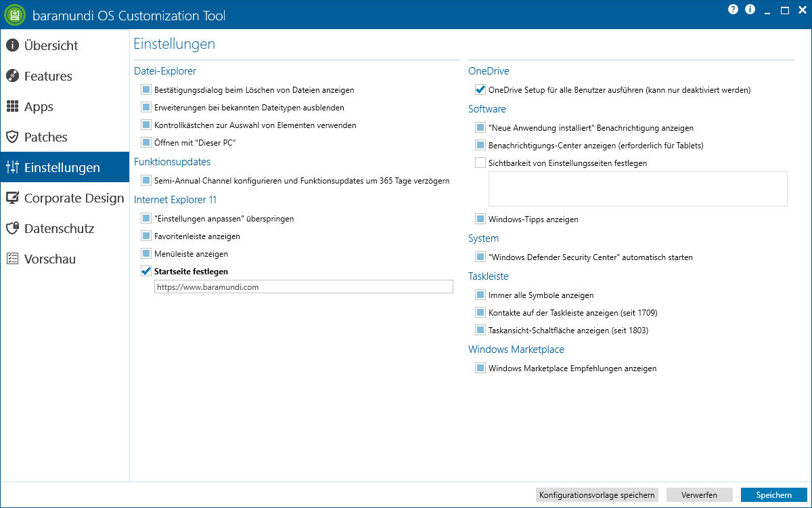Click the Apps grid icon
This screenshot has width=812, height=508.
coord(12,106)
